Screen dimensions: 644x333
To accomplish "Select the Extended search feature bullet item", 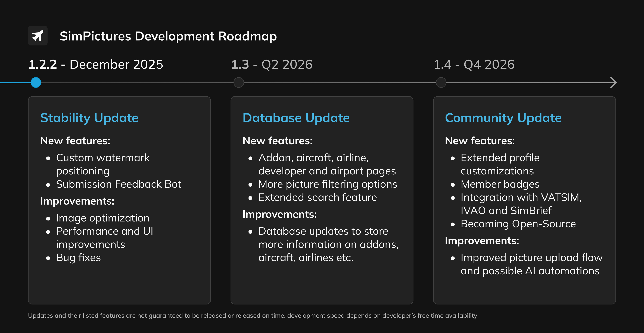I will (317, 197).
